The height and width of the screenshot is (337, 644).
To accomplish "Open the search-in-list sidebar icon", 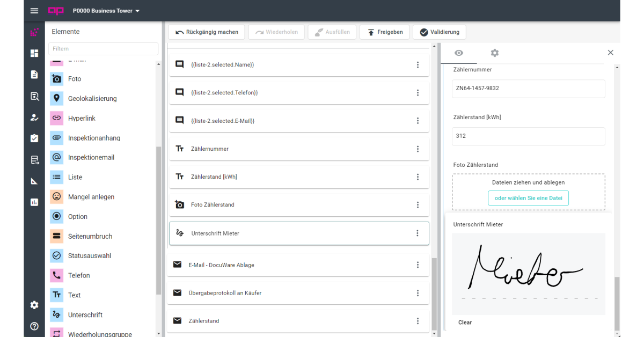I will [34, 96].
